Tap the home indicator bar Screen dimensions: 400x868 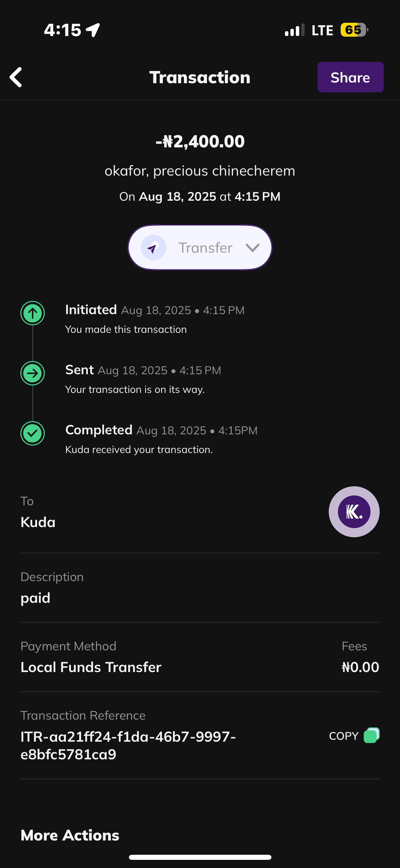coord(200,857)
